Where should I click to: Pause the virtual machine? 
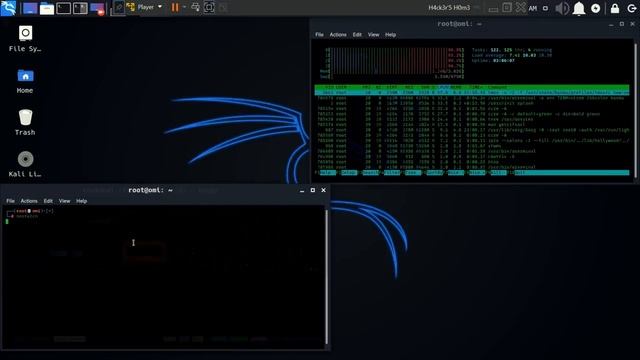[x=175, y=7]
